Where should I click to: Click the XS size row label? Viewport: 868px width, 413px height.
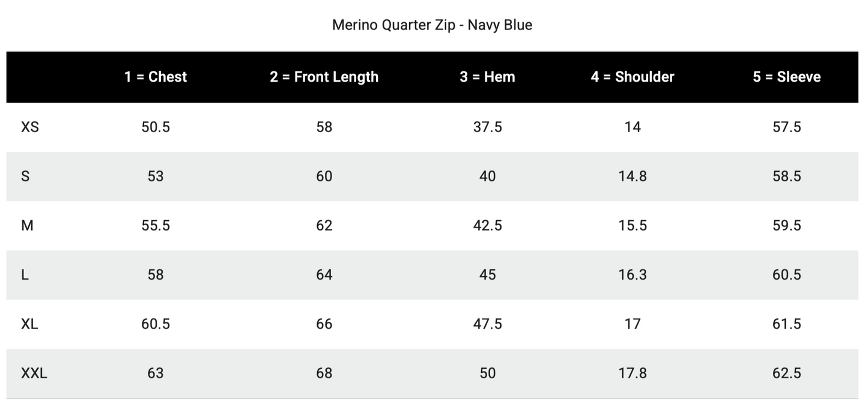30,127
